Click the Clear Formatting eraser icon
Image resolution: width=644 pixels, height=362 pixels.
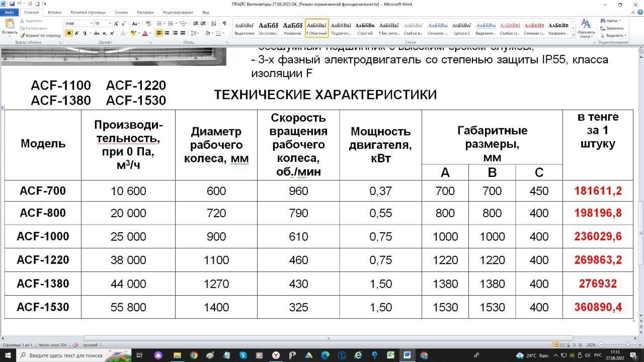tap(148, 24)
